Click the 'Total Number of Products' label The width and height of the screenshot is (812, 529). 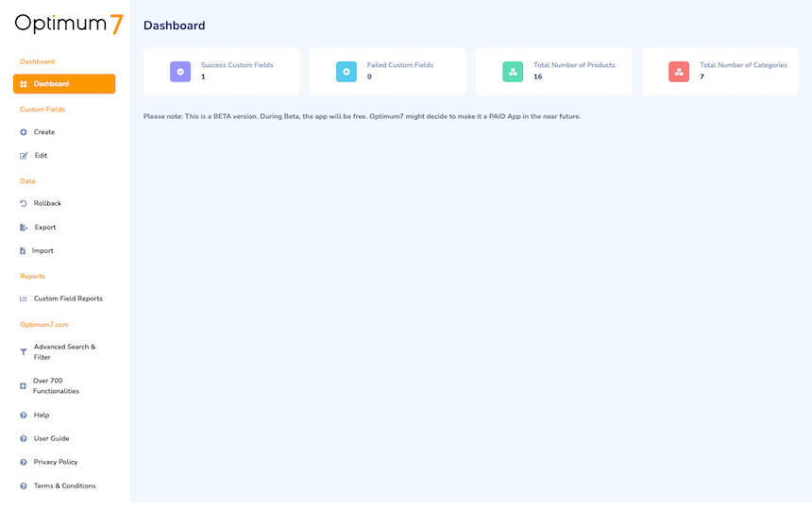click(574, 65)
